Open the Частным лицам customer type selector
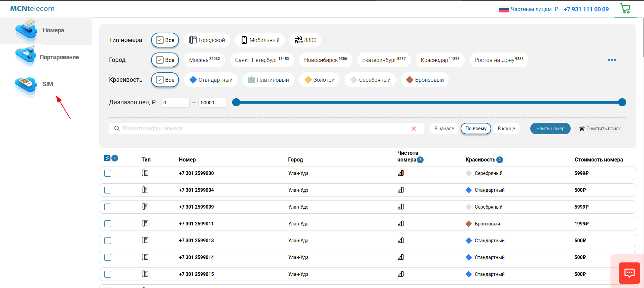Image resolution: width=644 pixels, height=288 pixels. point(531,9)
